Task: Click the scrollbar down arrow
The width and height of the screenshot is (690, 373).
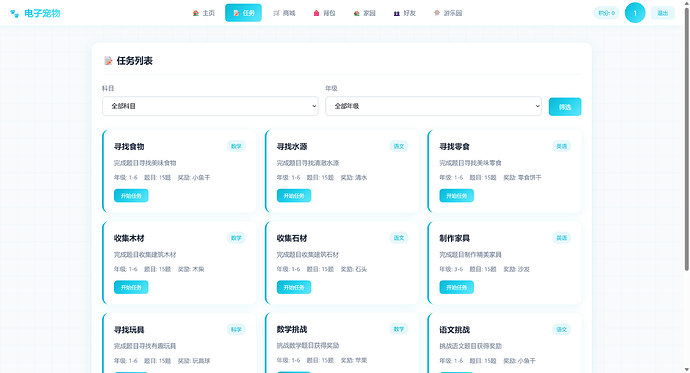Action: [x=686, y=369]
